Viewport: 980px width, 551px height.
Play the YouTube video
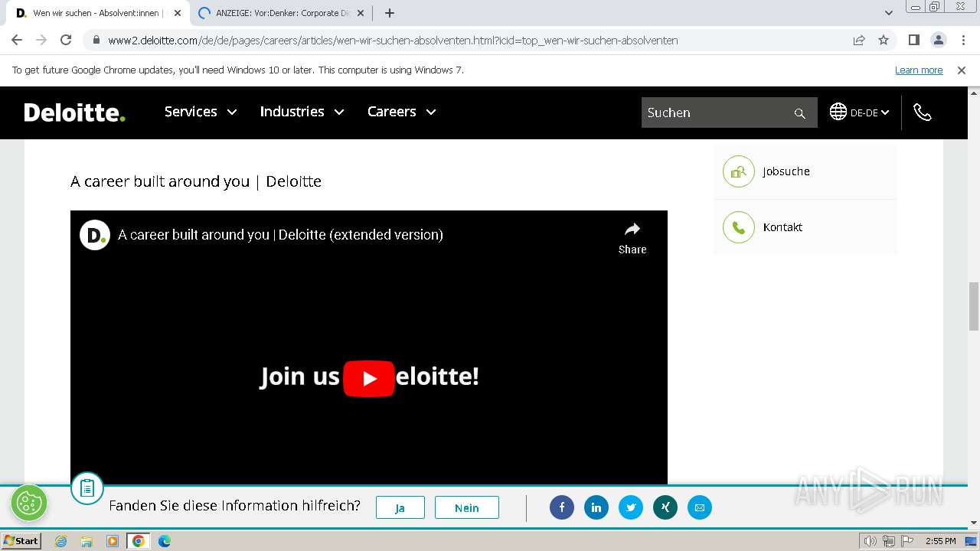coord(369,378)
